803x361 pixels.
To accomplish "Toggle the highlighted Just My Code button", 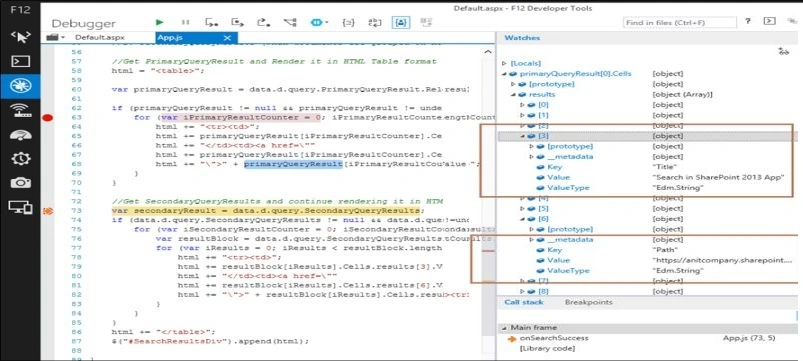I will pyautogui.click(x=400, y=22).
